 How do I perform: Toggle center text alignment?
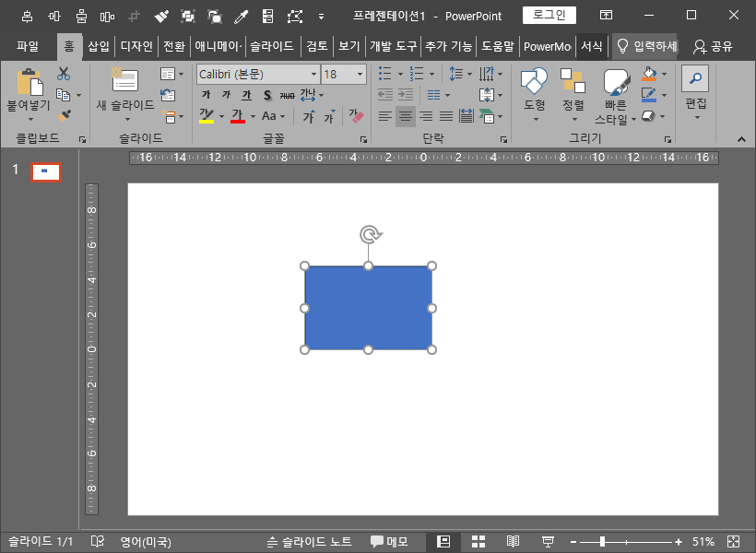pyautogui.click(x=406, y=116)
